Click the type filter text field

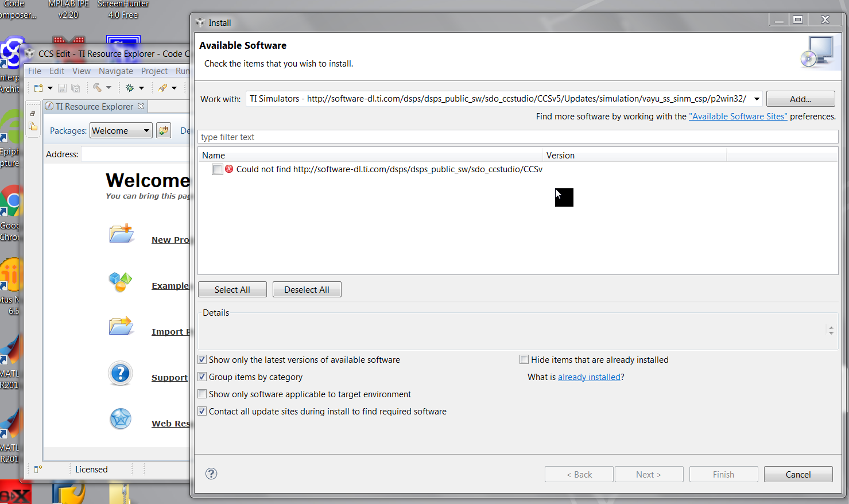coord(518,137)
